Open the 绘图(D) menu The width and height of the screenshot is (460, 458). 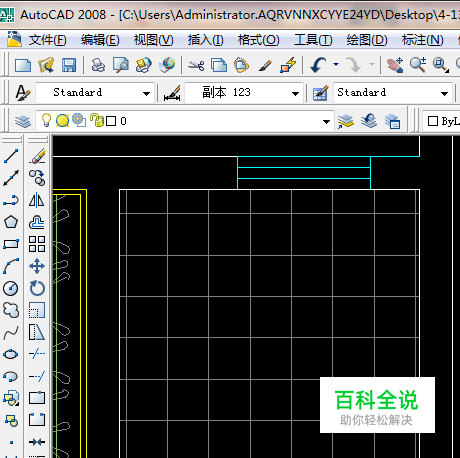pyautogui.click(x=367, y=40)
